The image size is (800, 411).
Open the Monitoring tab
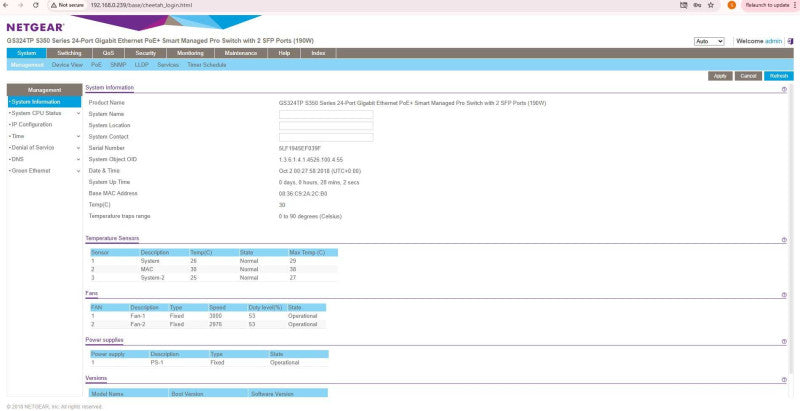[190, 53]
